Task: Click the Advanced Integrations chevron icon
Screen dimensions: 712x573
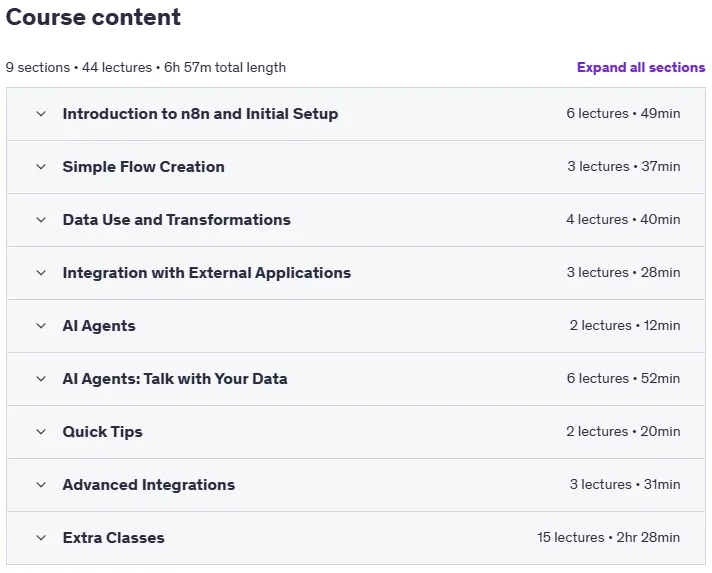Action: pyautogui.click(x=41, y=485)
